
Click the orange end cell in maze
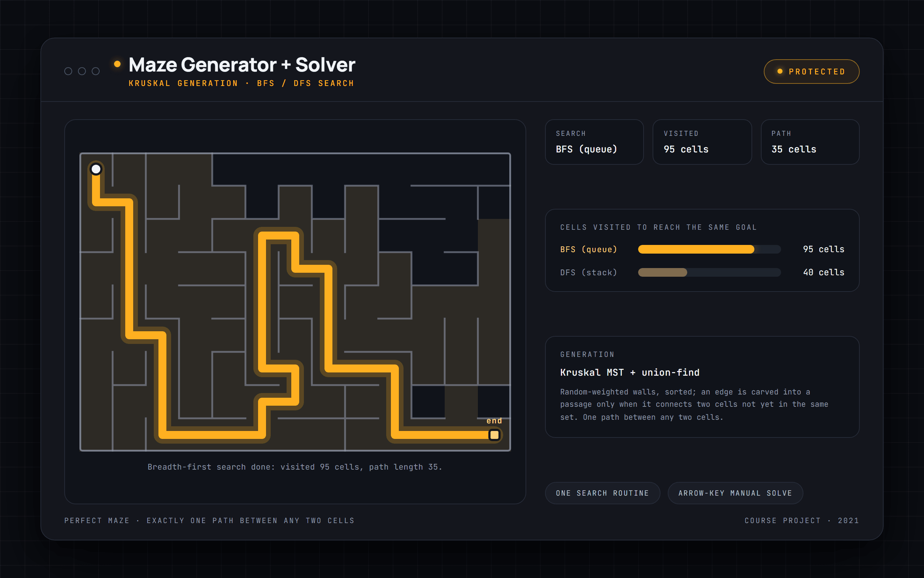coord(494,435)
